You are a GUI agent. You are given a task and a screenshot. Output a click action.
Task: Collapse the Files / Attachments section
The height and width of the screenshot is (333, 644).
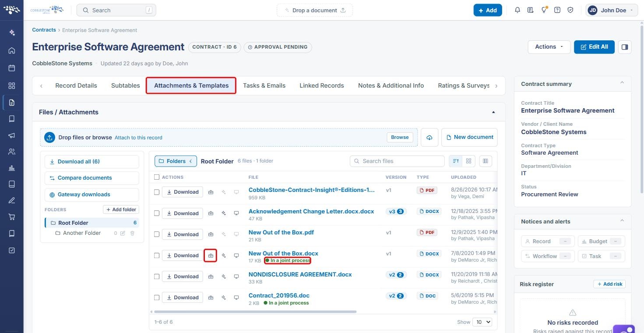pos(493,112)
